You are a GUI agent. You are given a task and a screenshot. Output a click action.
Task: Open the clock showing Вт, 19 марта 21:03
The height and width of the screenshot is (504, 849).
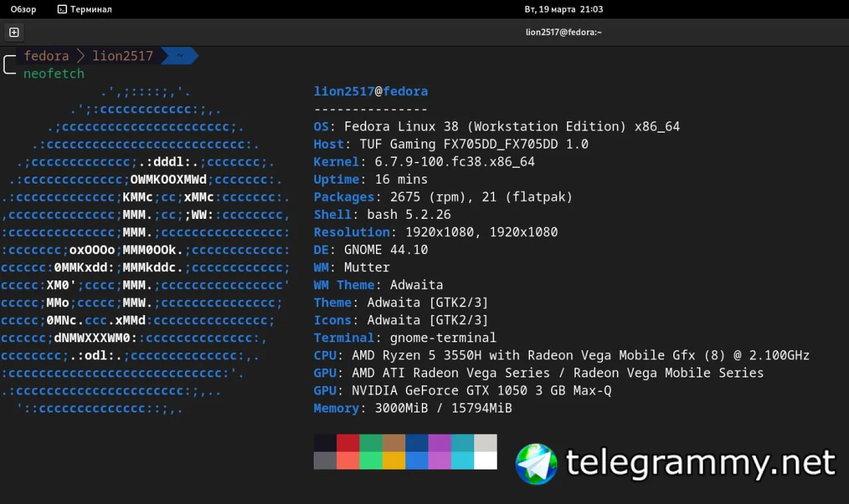click(x=564, y=9)
